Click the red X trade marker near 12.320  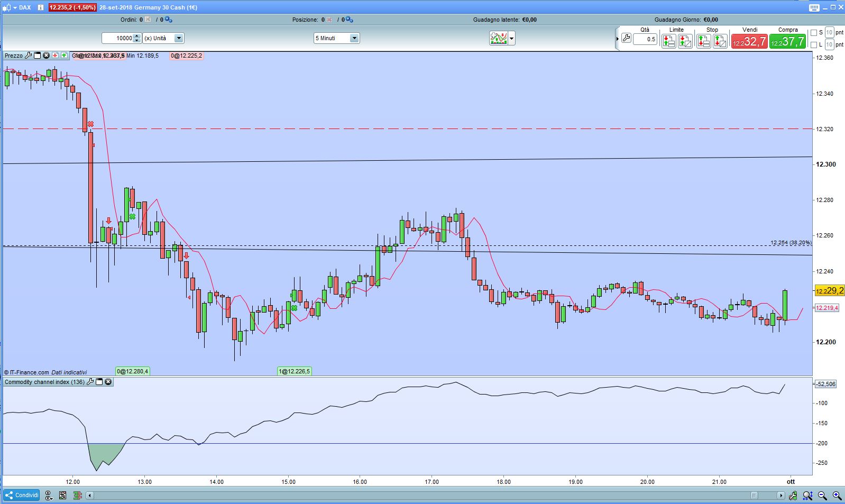90,124
